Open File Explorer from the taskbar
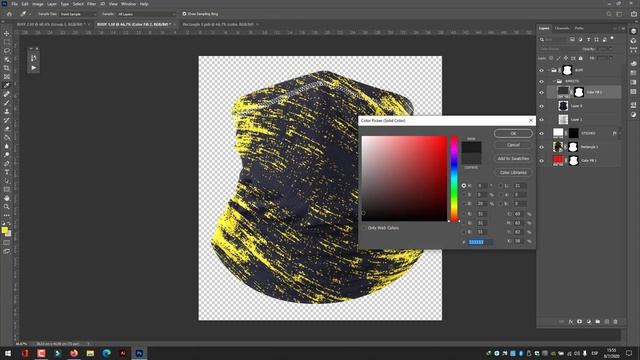This screenshot has height=360, width=640. 90,353
